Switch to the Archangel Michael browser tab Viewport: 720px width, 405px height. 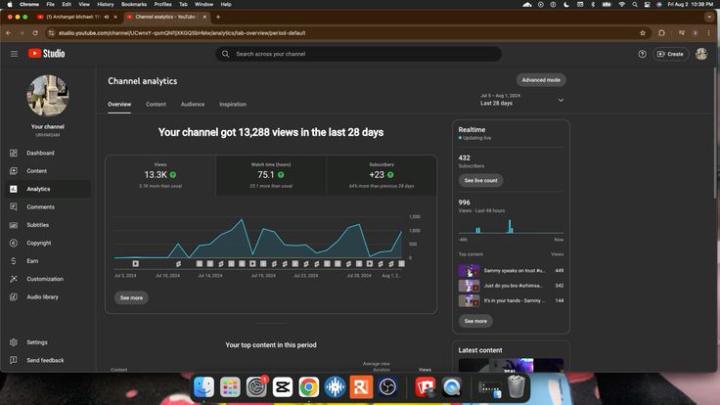click(78, 17)
